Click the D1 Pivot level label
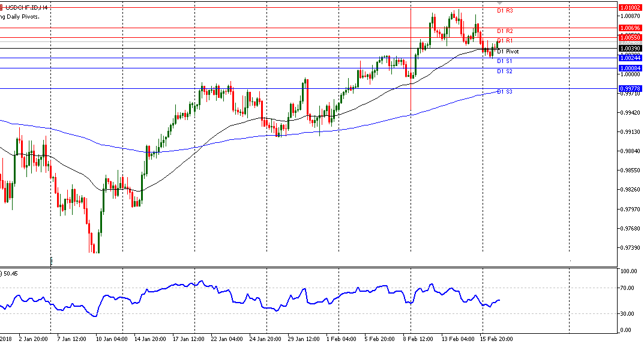The image size is (644, 344). pos(507,52)
